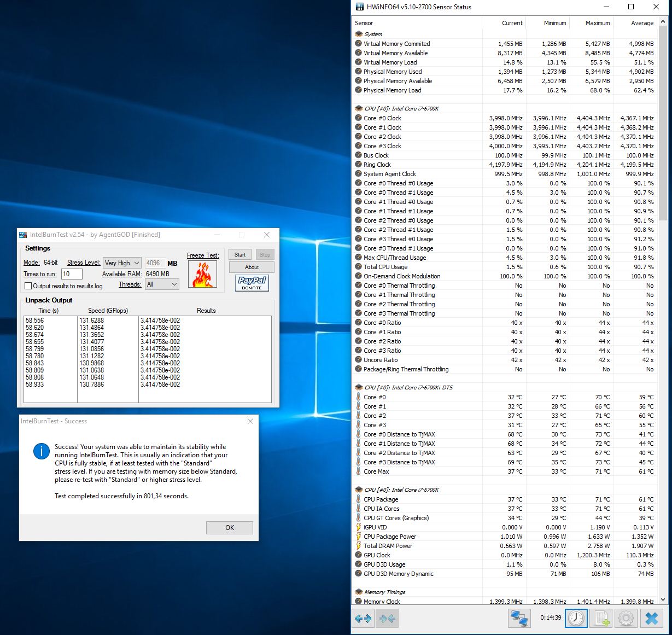The image size is (672, 635).
Task: Click the navigation arrows icon in HWiNFO toolbar
Action: coord(363,619)
